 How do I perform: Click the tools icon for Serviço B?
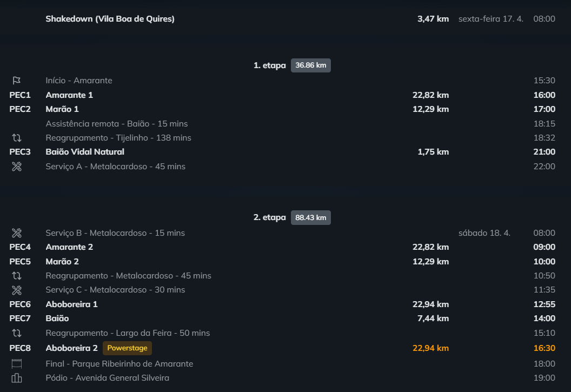tap(16, 233)
